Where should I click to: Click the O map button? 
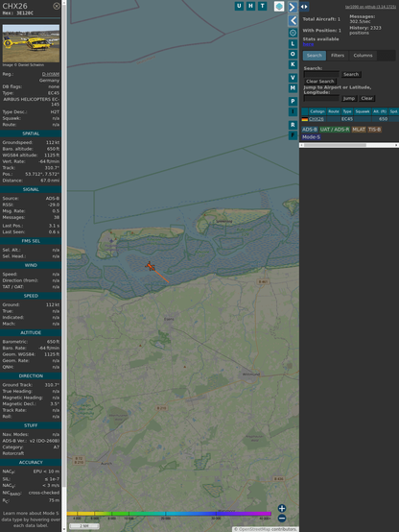click(x=293, y=54)
